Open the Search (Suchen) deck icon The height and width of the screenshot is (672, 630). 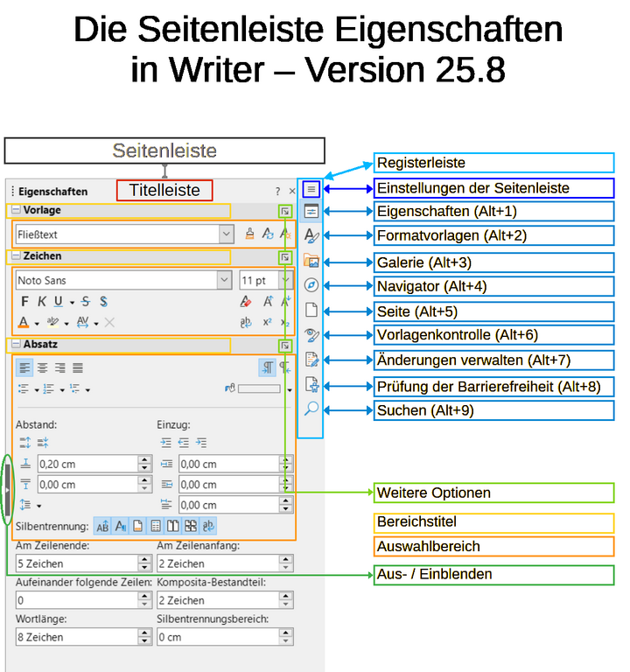point(311,409)
